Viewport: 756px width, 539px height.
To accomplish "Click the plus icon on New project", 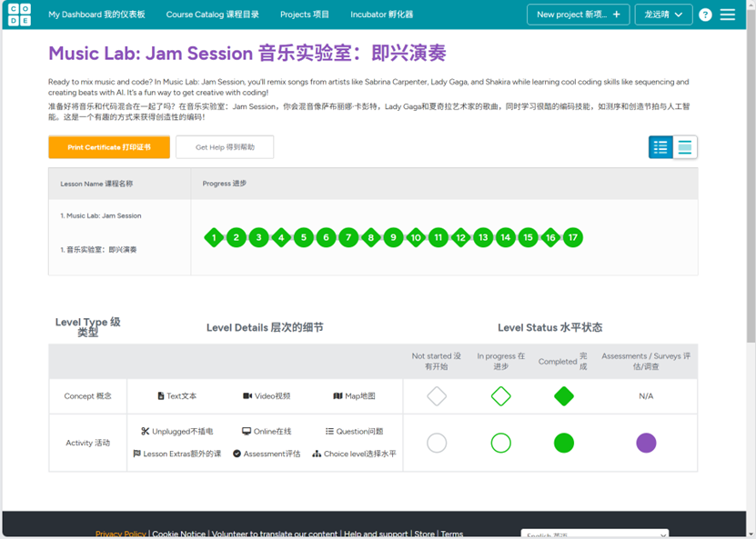I will [x=616, y=15].
